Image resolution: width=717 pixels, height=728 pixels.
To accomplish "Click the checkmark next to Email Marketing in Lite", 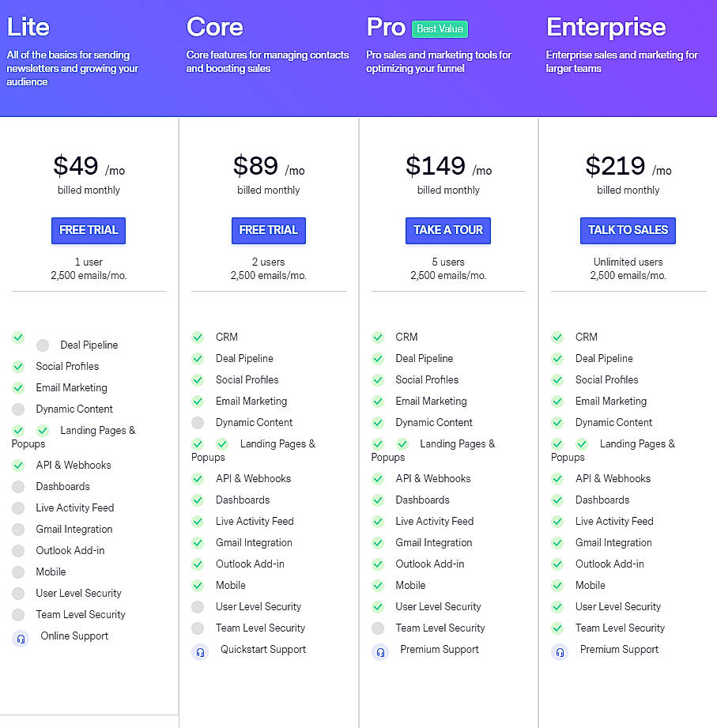I will [x=18, y=387].
